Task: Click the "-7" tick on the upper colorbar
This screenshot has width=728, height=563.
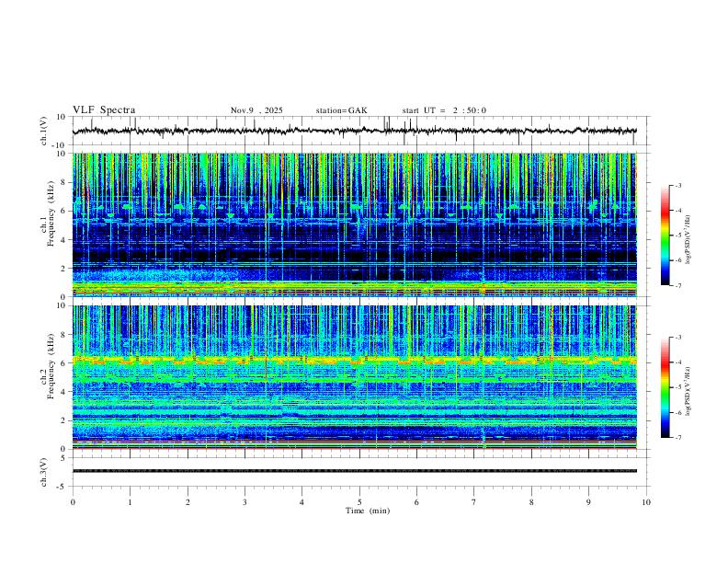Action: 677,285
